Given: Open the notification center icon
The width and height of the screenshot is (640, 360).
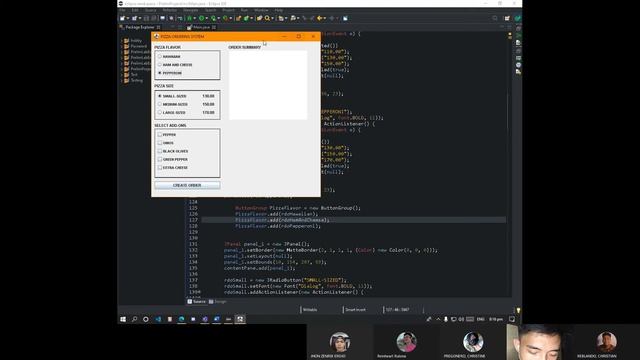Looking at the screenshot, I should click(512, 319).
